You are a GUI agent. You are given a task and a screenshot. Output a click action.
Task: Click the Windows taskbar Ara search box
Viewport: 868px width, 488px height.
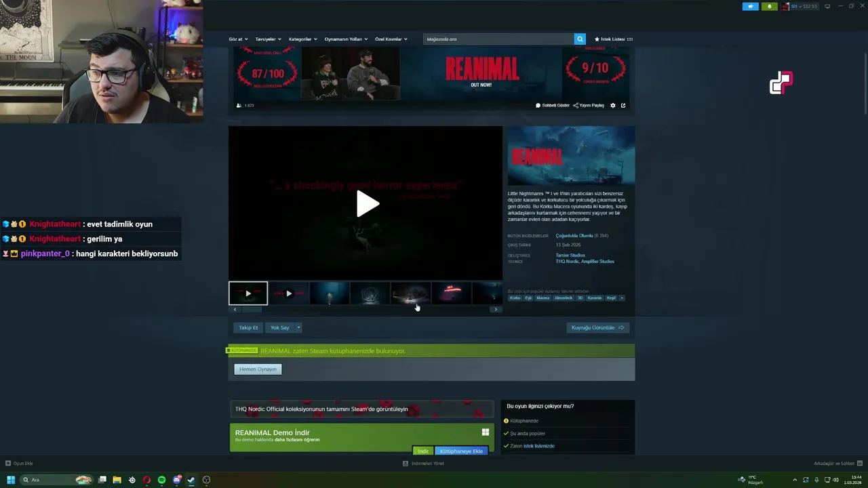56,480
